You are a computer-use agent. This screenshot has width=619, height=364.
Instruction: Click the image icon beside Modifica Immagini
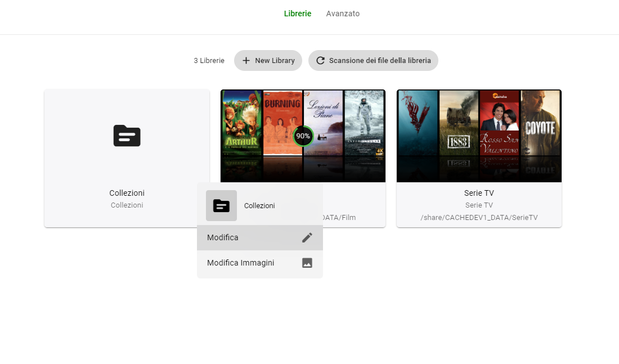307,263
